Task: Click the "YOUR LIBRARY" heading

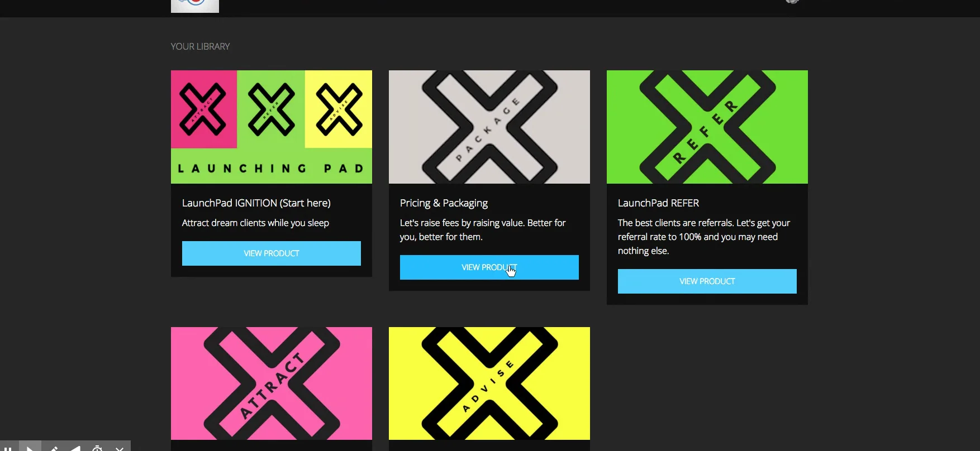Action: click(200, 46)
